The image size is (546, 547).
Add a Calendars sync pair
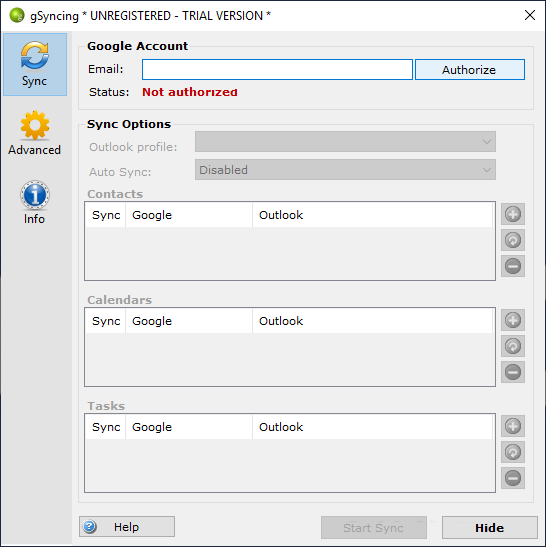[513, 320]
